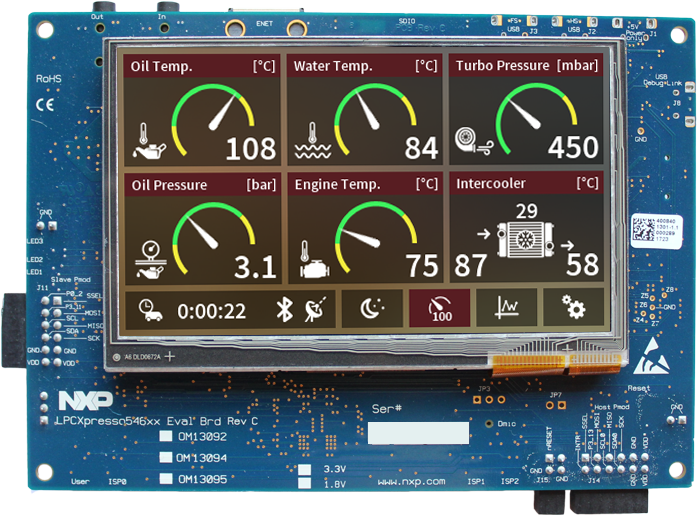Check the OM13094 box

[167, 458]
